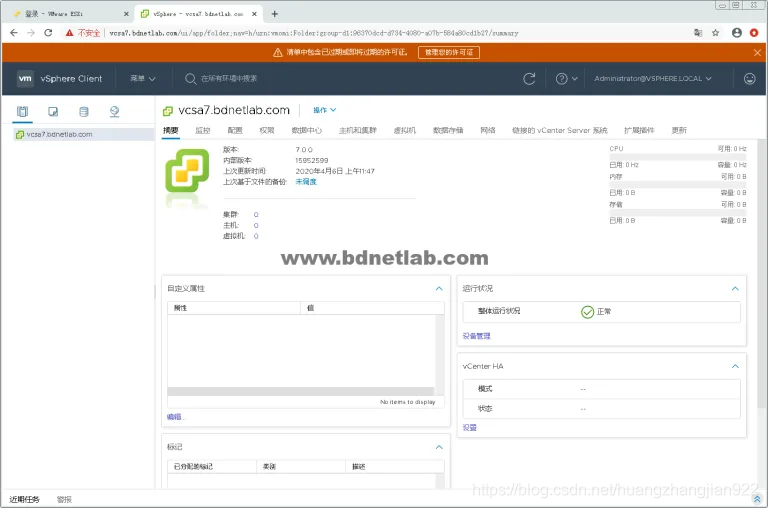Screen dimensions: 768x508
Task: Switch to the 配置 tab
Action: (x=235, y=130)
